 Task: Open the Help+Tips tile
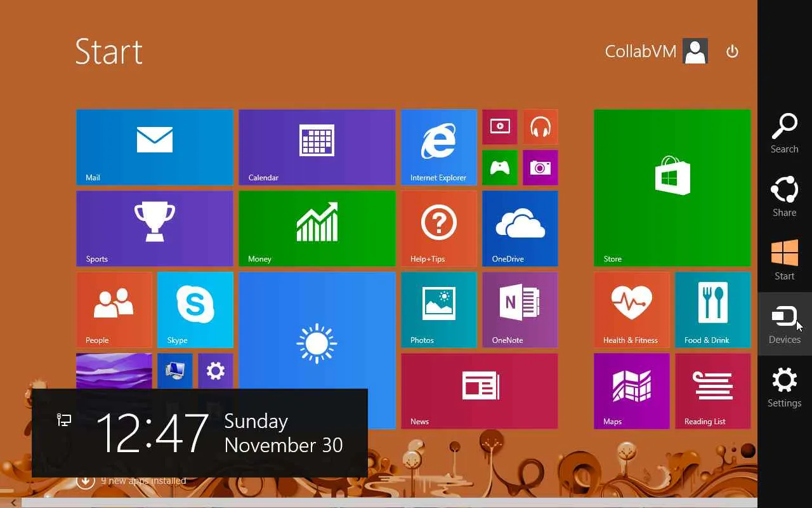pos(439,229)
